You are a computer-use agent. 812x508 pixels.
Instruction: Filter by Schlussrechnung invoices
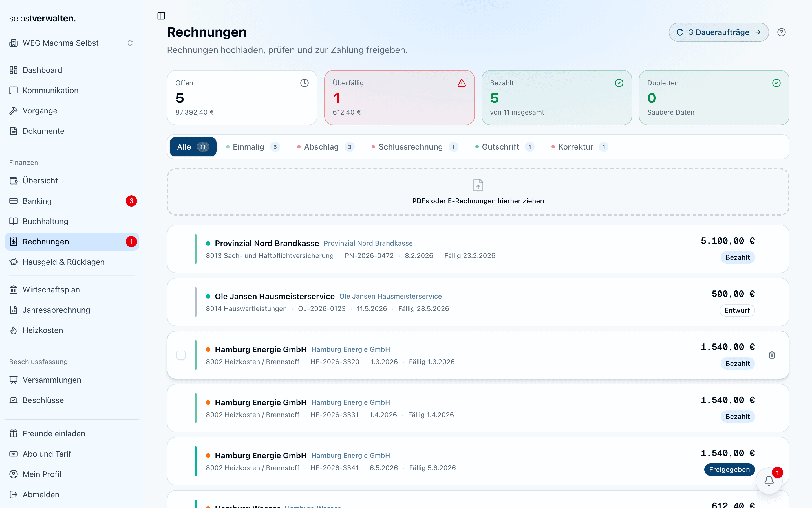[x=415, y=147]
